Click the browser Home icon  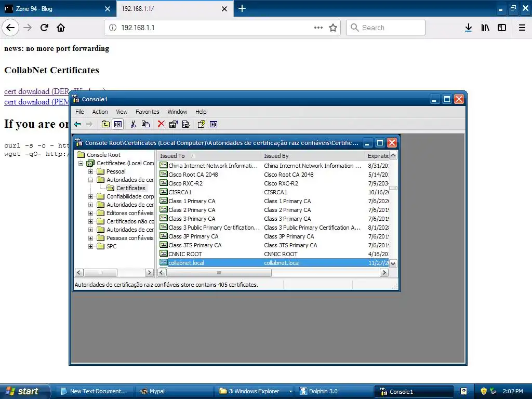coord(61,28)
